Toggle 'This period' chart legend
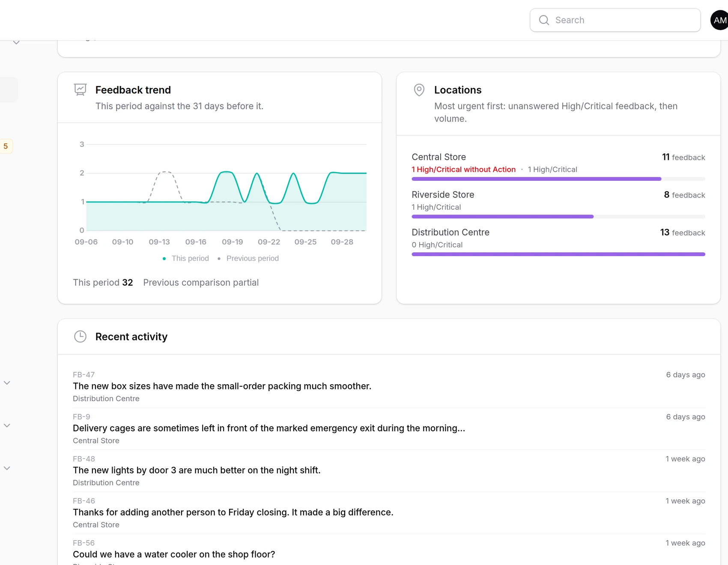 click(186, 258)
